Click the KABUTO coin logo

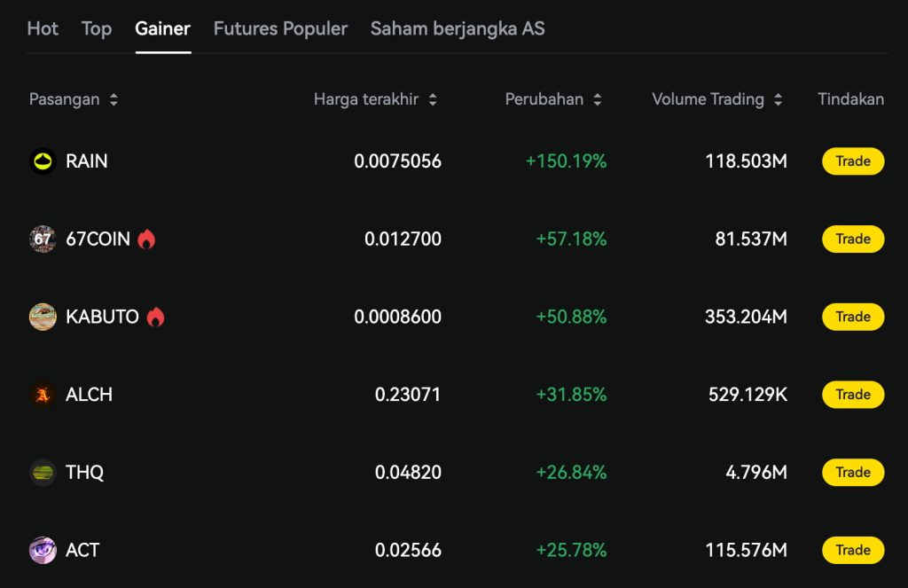[42, 317]
